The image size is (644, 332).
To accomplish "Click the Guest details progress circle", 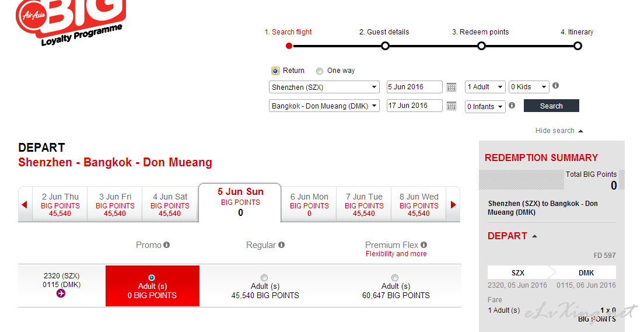I will (385, 46).
